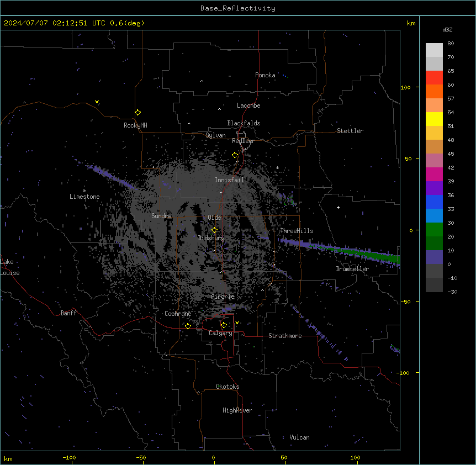This screenshot has width=476, height=465.
Task: Click the Blackfalds label
Action: click(244, 123)
